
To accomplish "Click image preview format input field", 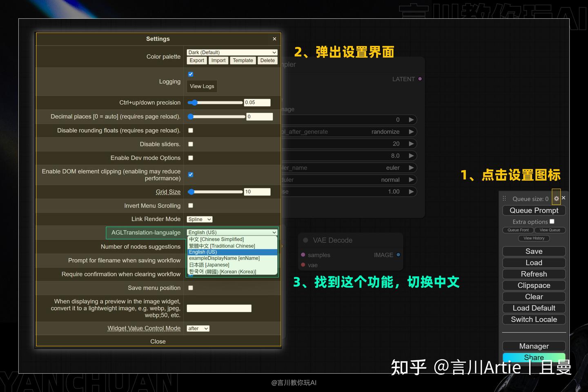I will coord(219,308).
